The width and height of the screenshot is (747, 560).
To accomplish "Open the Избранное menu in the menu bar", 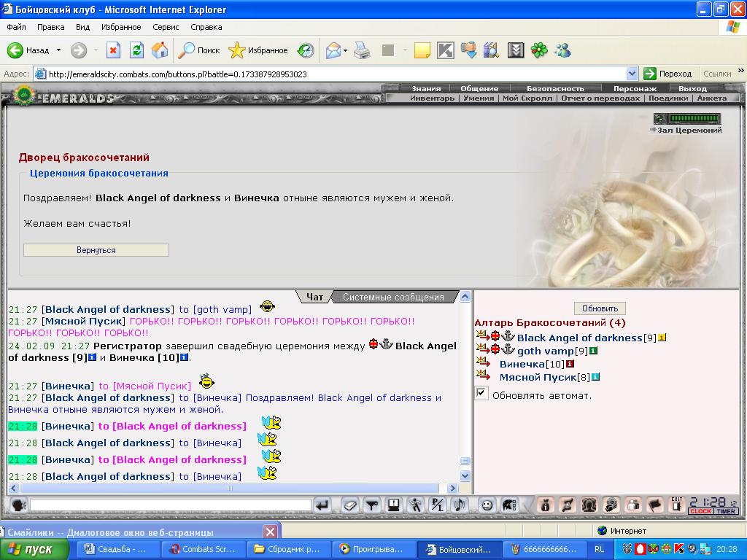I will (x=121, y=27).
